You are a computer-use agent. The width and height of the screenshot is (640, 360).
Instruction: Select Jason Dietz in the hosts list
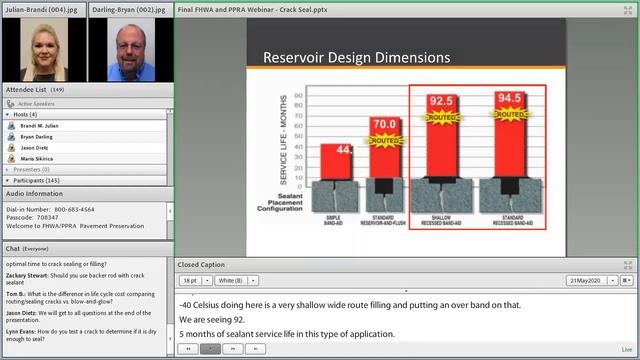click(85, 148)
